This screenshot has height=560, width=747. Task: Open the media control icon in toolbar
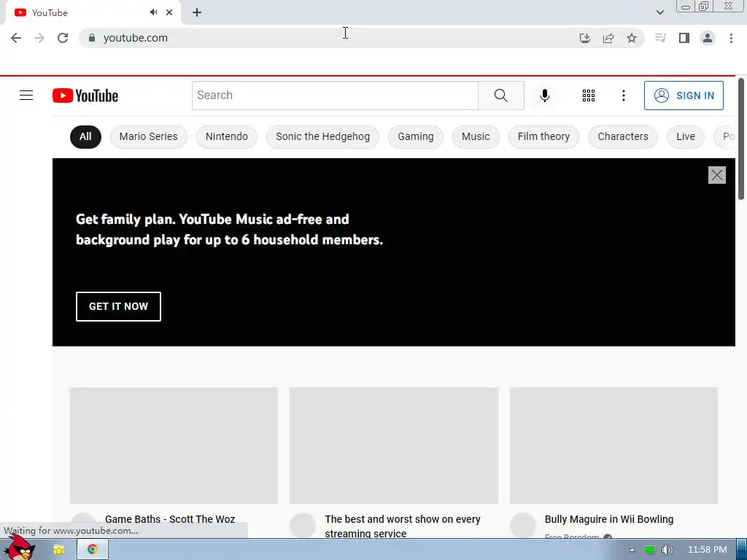(660, 38)
